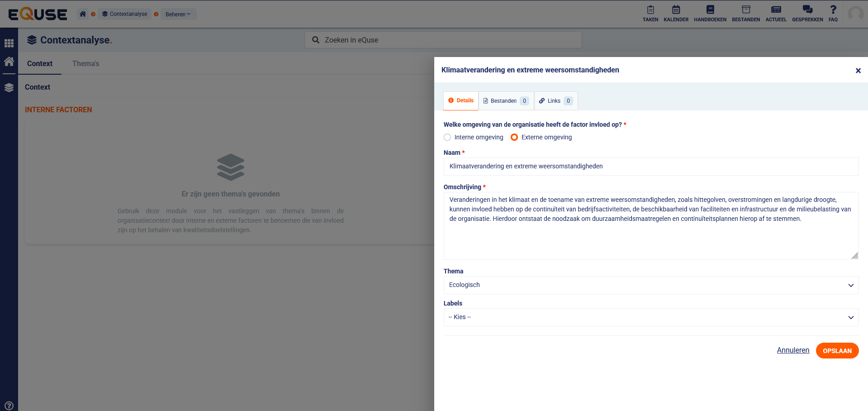Switch to the Links tab
Viewport: 868px width, 411px height.
coord(555,101)
